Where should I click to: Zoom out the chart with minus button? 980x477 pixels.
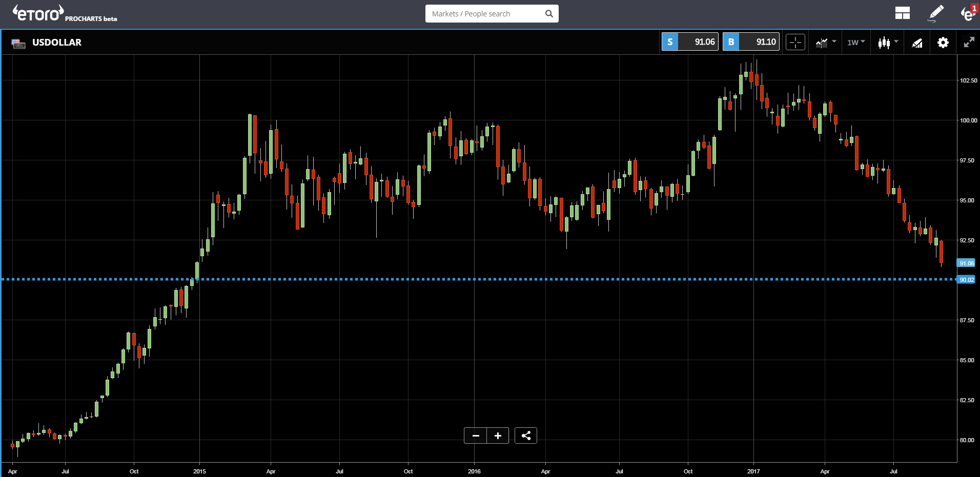coord(476,435)
